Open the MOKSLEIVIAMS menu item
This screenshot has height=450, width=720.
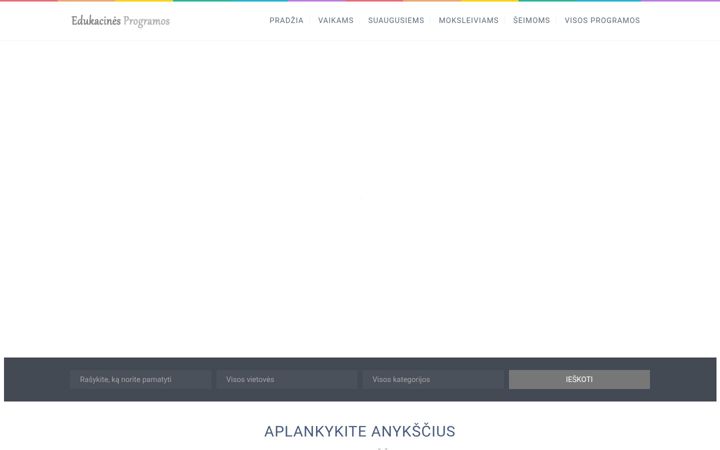[468, 20]
